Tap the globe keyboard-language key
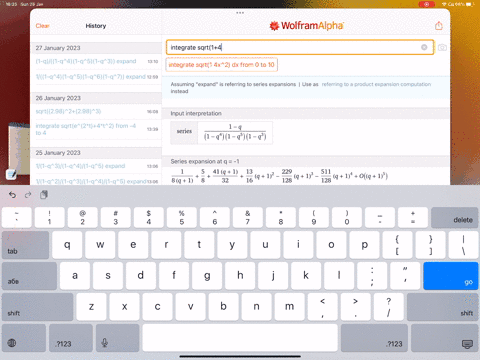 pos(24,338)
